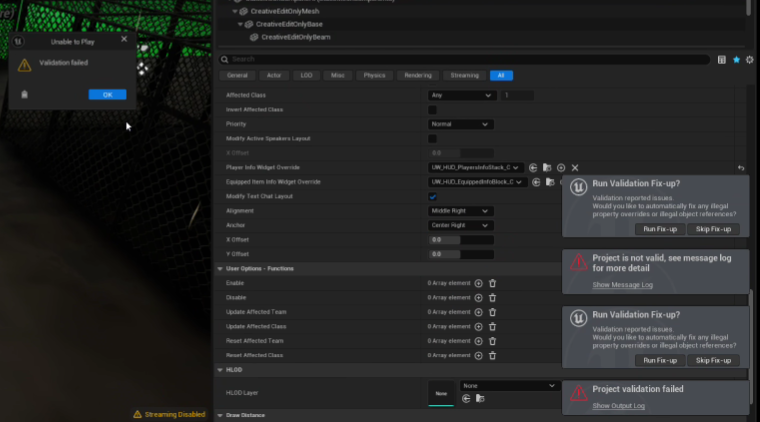Collapse User Options - Functions section
This screenshot has width=760, height=422.
point(220,269)
